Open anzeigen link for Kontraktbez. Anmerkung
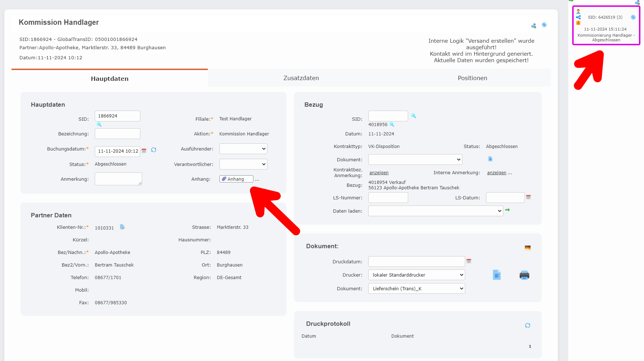The width and height of the screenshot is (644, 361). pyautogui.click(x=378, y=172)
